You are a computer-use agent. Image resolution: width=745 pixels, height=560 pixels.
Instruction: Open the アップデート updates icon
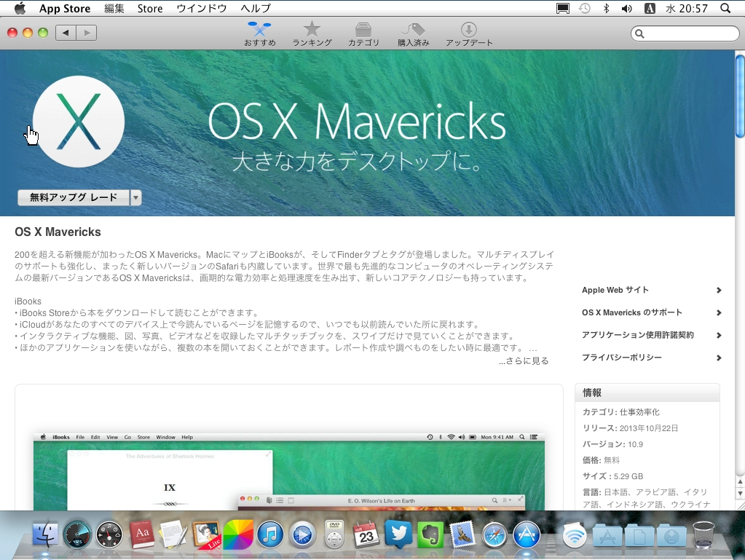[x=469, y=33]
